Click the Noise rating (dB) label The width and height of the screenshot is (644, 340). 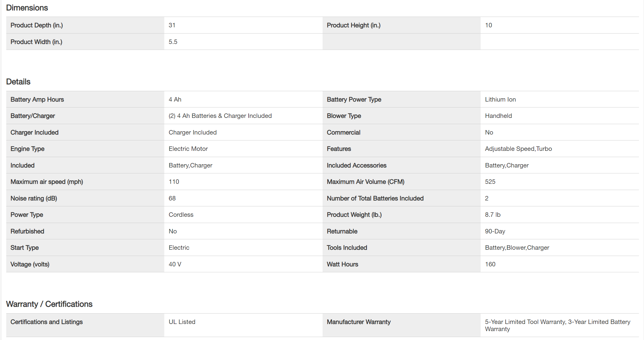coord(34,198)
